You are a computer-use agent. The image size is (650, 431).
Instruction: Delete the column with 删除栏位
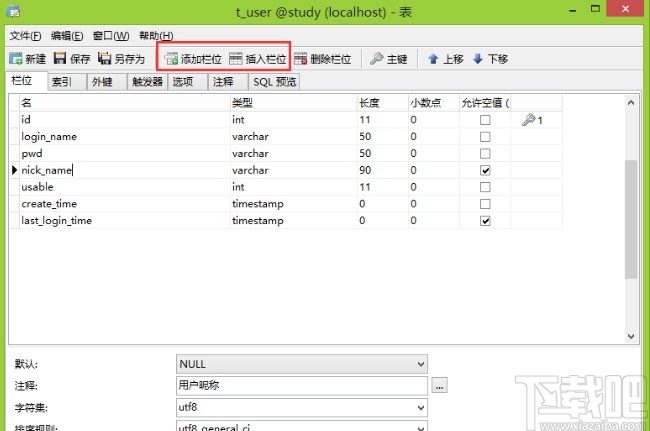click(x=323, y=59)
